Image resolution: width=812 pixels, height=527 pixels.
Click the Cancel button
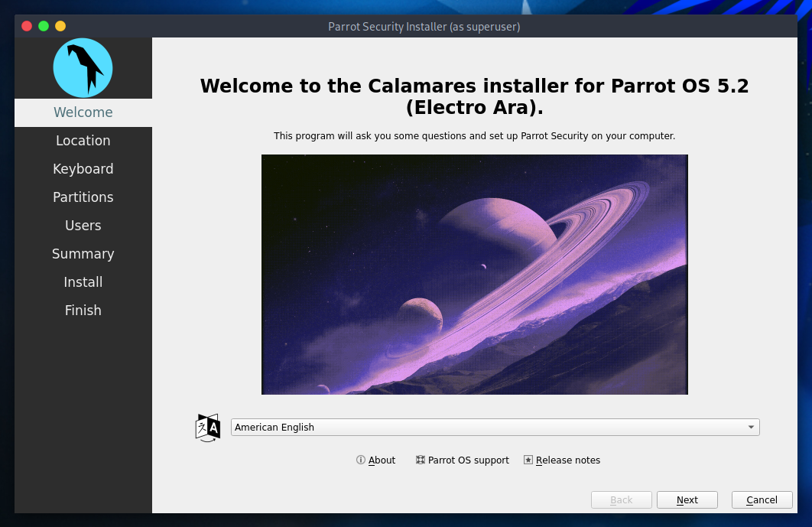point(762,499)
